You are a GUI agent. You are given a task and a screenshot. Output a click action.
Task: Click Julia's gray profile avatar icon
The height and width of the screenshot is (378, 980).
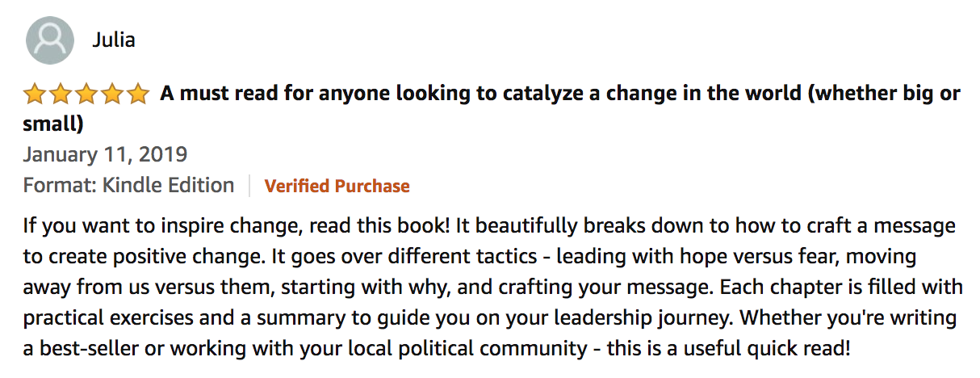50,40
